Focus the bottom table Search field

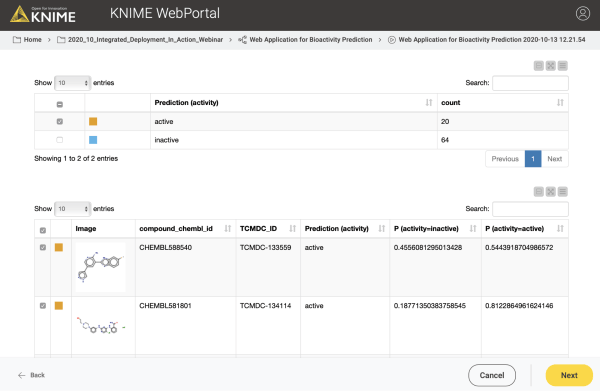[530, 209]
